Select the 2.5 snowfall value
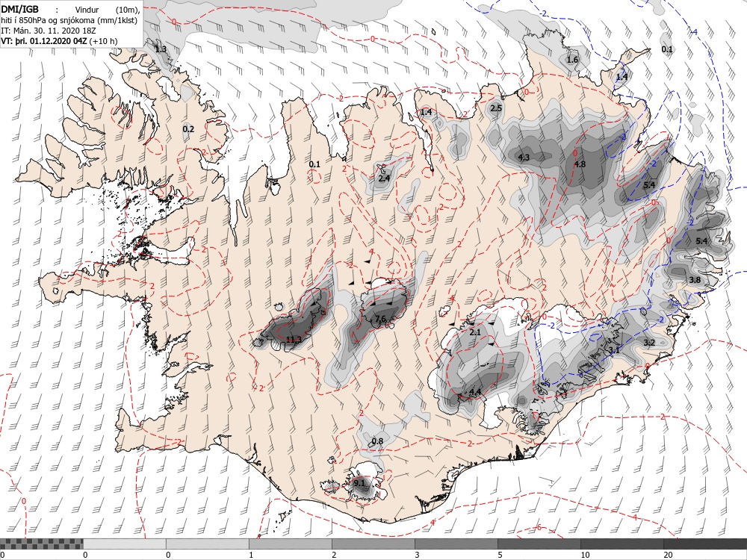This screenshot has width=747, height=560. 496,108
